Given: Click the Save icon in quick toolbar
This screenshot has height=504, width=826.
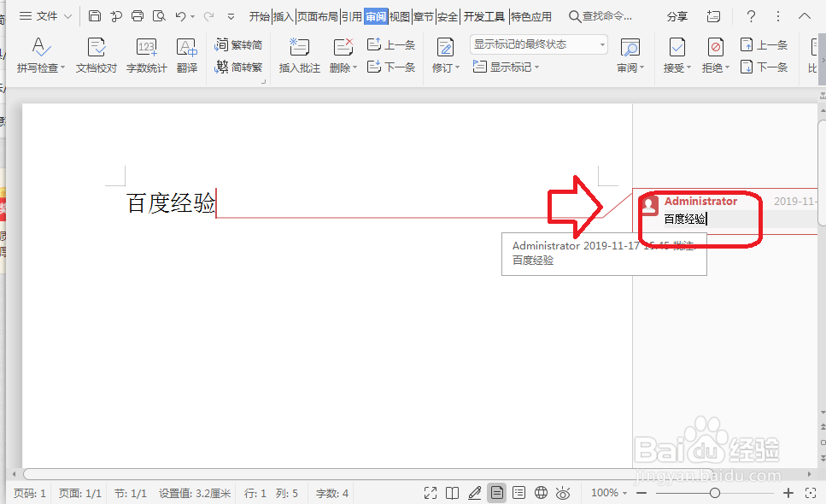Looking at the screenshot, I should point(94,16).
